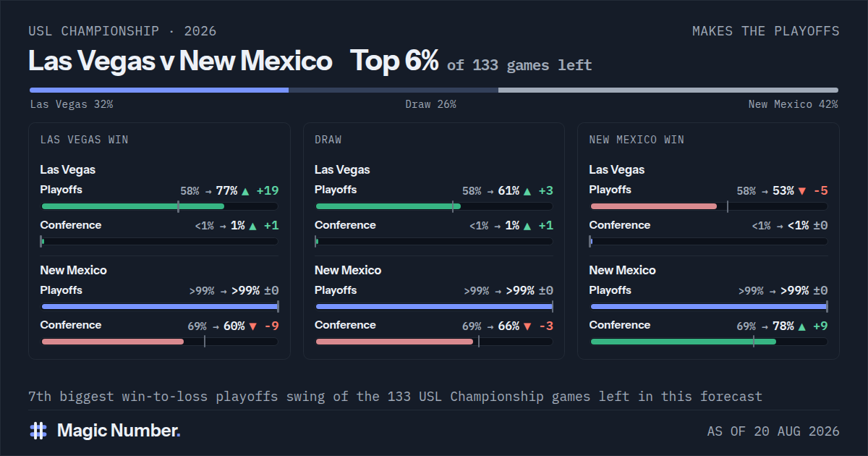Click red down arrow next to -5 playoffs
Viewport: 868px width, 456px height.
(801, 191)
